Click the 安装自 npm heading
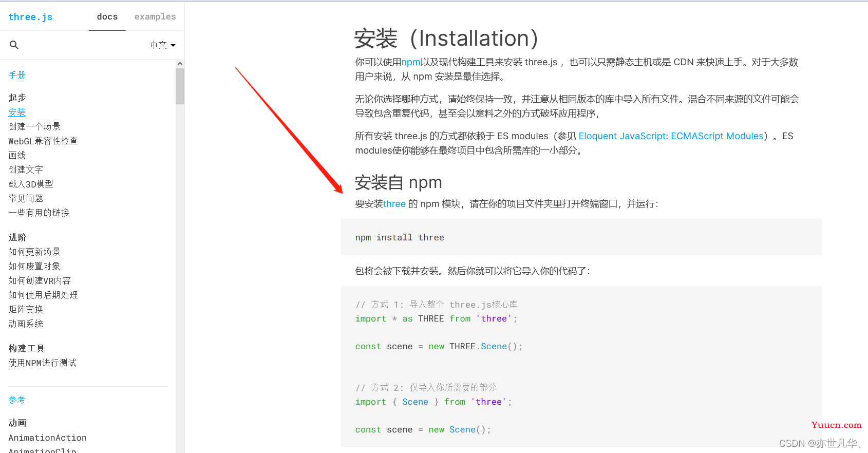Image resolution: width=868 pixels, height=453 pixels. pos(399,182)
